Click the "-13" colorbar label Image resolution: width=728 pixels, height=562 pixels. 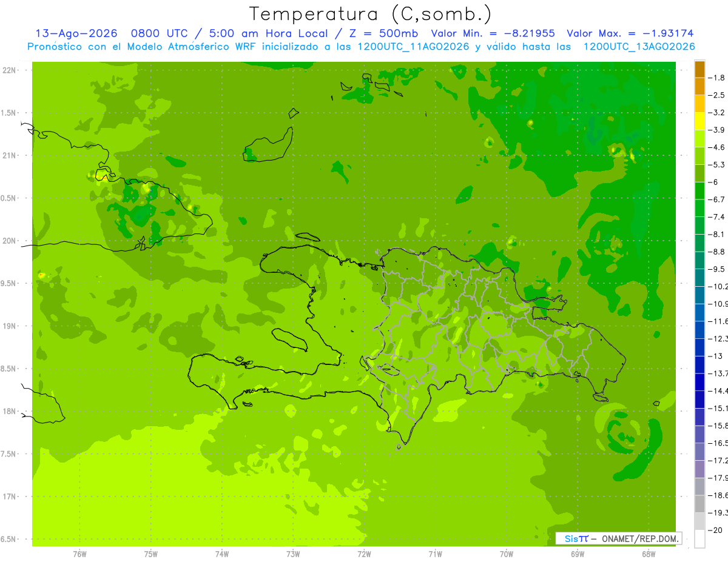pos(716,356)
